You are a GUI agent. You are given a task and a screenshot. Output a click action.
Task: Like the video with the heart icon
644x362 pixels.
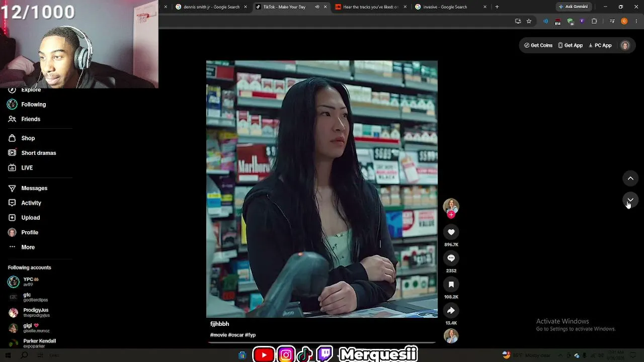(451, 232)
